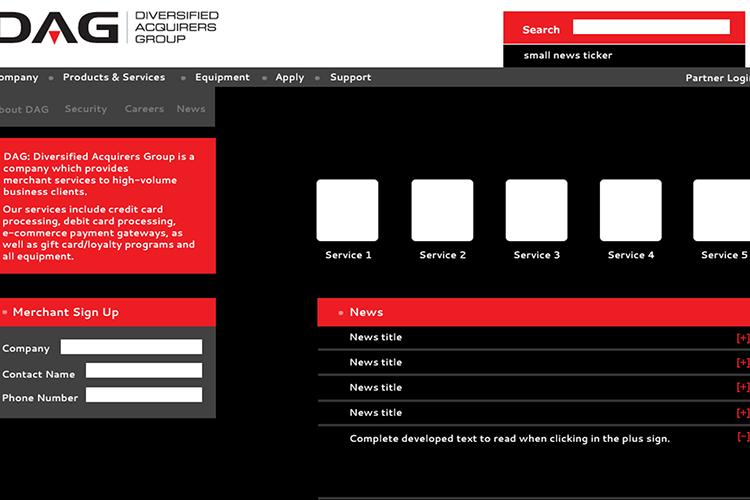This screenshot has width=750, height=500.
Task: Click the Merchant Sign Up header
Action: click(x=108, y=312)
